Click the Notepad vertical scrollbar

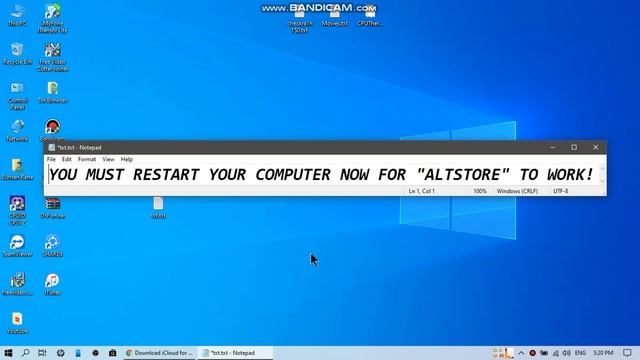pos(602,175)
